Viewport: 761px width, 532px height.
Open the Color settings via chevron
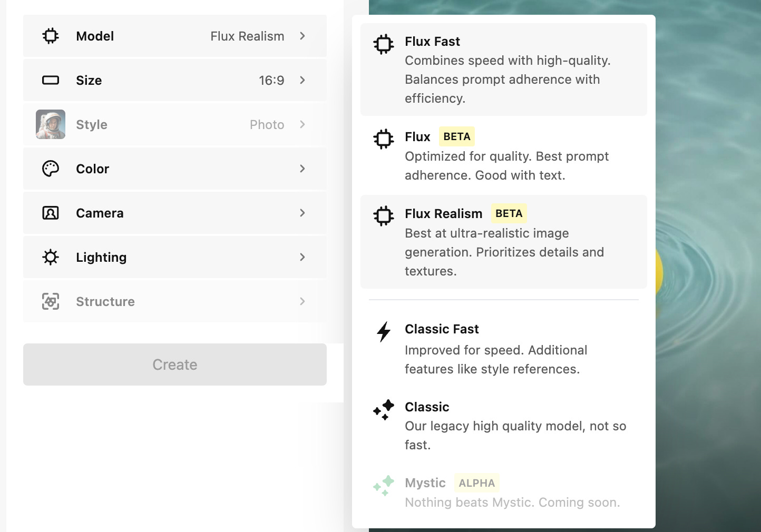pyautogui.click(x=302, y=169)
